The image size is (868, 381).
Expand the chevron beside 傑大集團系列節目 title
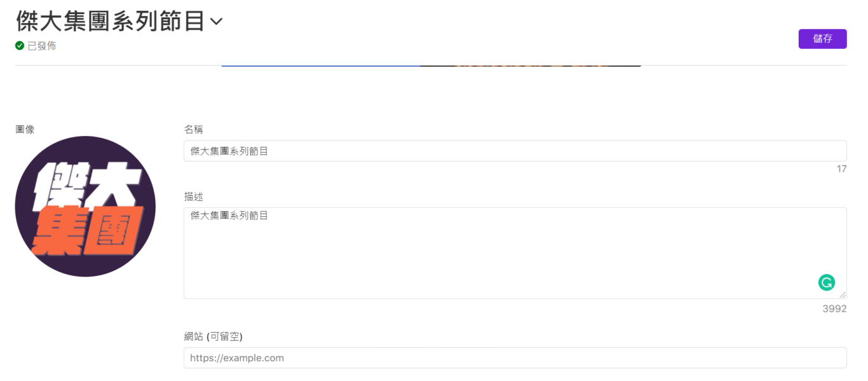click(216, 22)
